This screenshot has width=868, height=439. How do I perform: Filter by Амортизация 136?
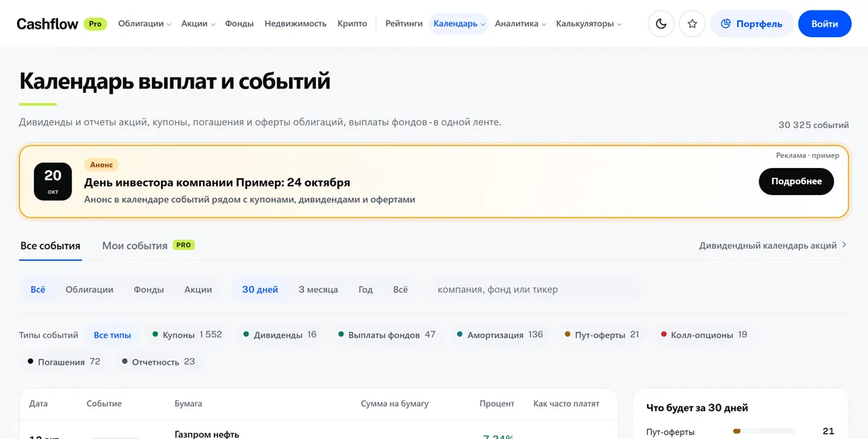[x=500, y=334]
